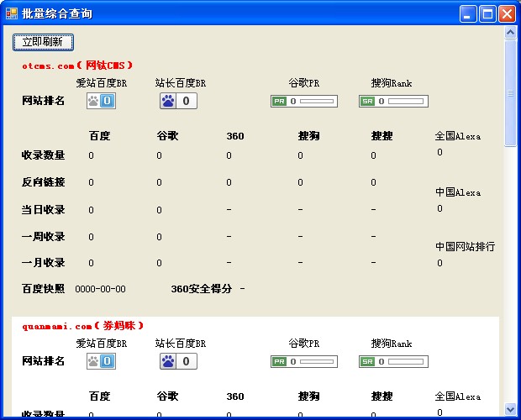The image size is (521, 420).
Task: Click the 0000-00-00 snapshot date value
Action: click(x=100, y=289)
